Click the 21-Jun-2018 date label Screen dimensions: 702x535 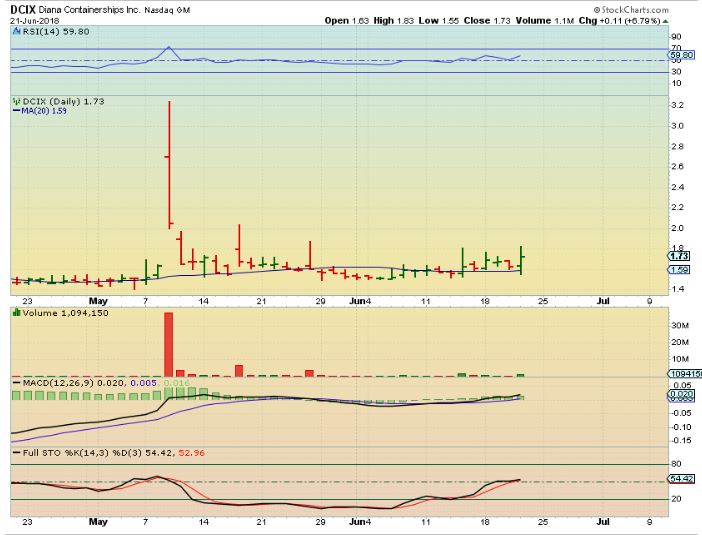[x=35, y=21]
